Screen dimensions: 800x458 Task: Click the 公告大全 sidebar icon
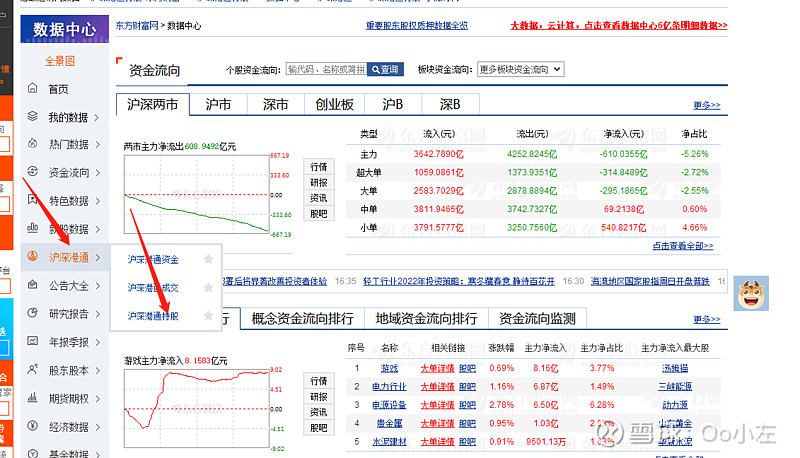tap(33, 285)
